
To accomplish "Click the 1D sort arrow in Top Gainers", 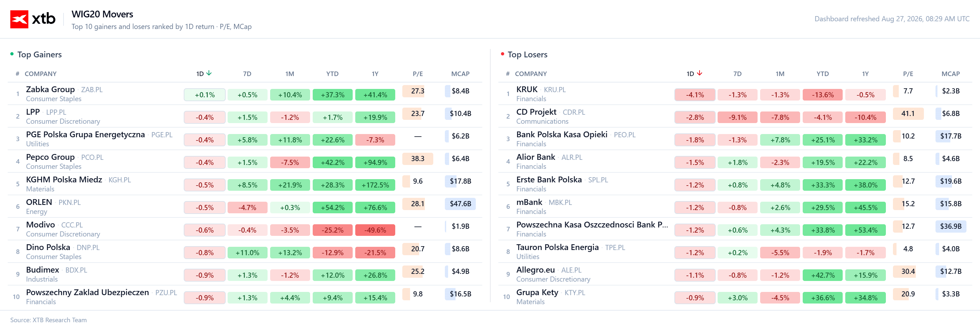I will click(x=209, y=73).
